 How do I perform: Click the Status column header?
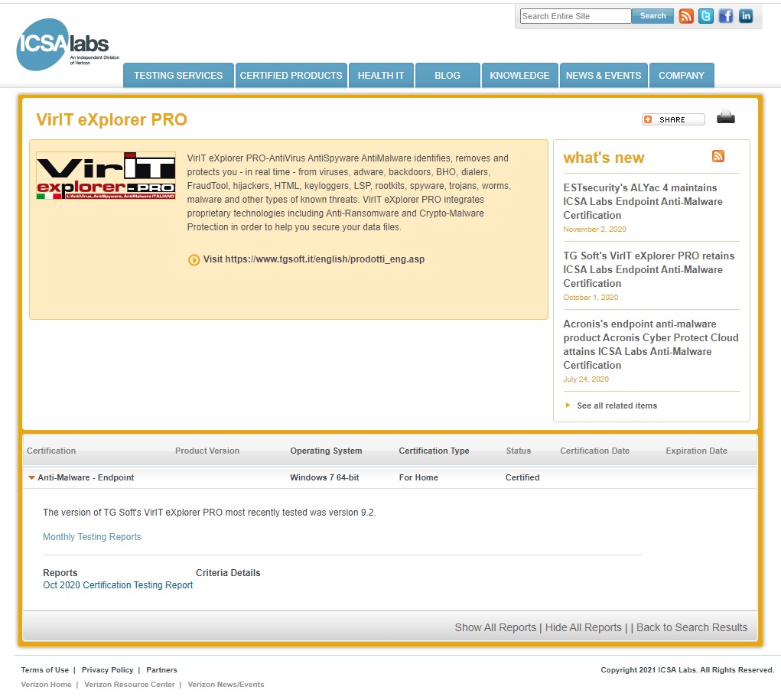pyautogui.click(x=519, y=451)
